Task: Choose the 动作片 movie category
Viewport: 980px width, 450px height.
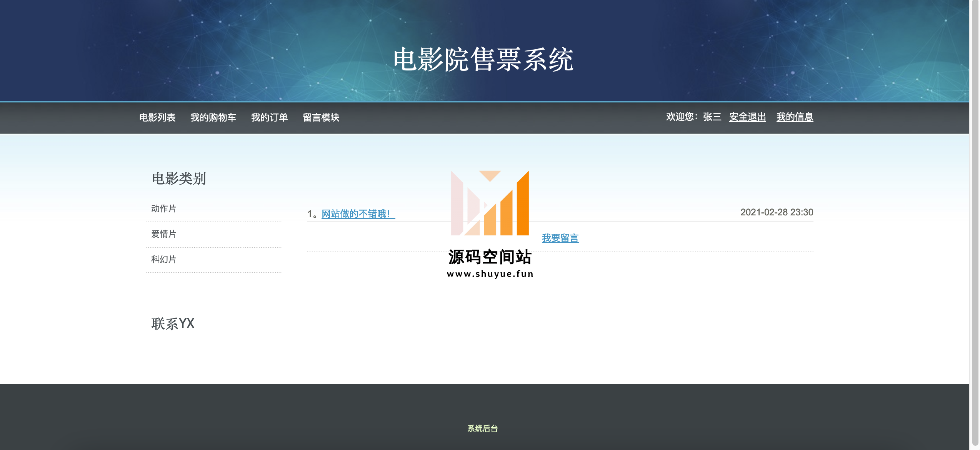Action: tap(163, 208)
